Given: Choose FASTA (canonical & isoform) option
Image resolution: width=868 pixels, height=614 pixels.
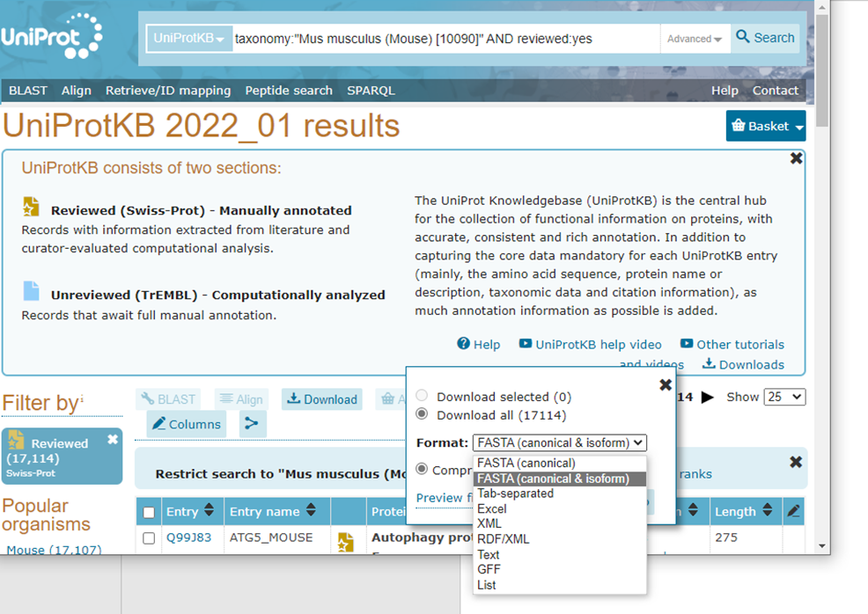Looking at the screenshot, I should point(560,479).
